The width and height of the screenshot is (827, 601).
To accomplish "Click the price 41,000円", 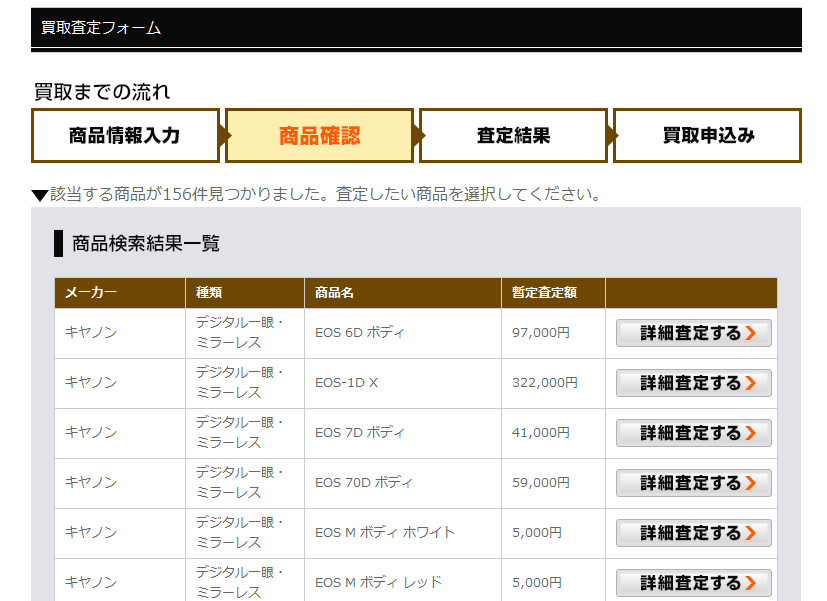I will [x=541, y=433].
